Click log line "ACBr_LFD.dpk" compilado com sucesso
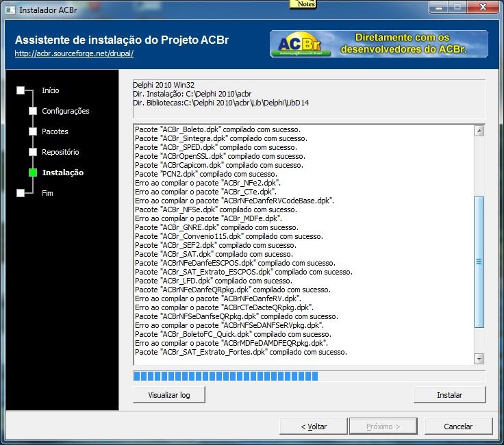 pyautogui.click(x=214, y=281)
